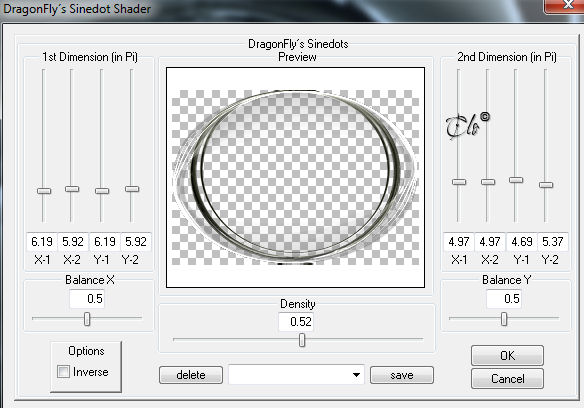This screenshot has width=584, height=408.
Task: Close the Sinedot Shader dialog
Action: point(565,5)
